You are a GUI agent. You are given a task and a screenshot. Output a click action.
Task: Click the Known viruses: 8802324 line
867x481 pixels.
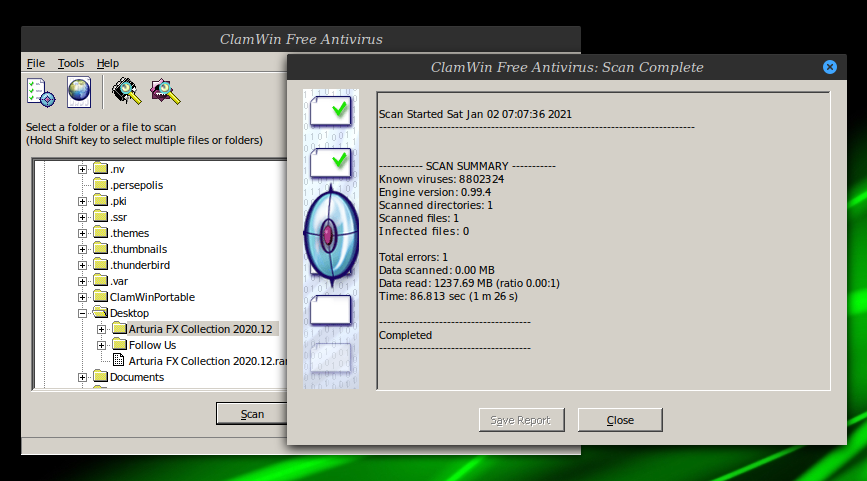(x=441, y=179)
